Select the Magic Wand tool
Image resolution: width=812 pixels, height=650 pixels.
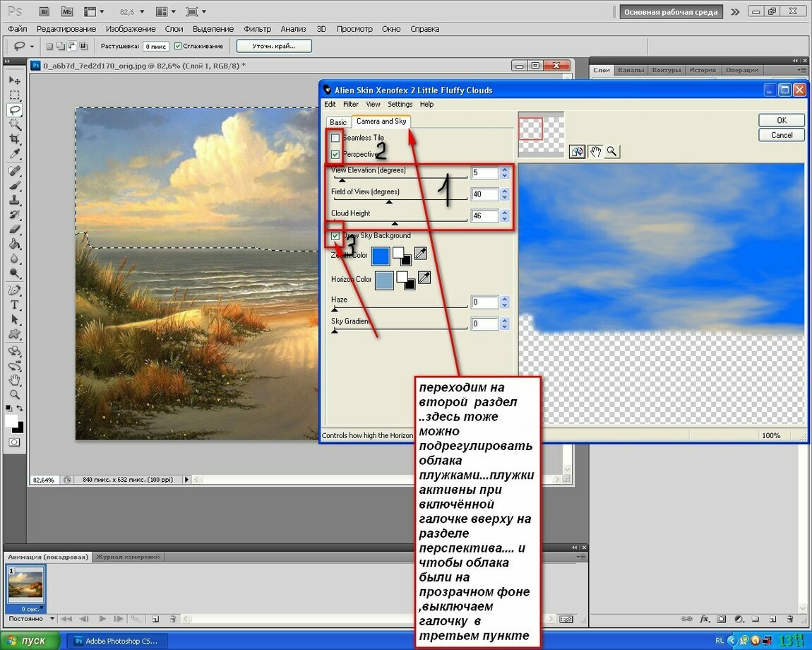coord(15,124)
